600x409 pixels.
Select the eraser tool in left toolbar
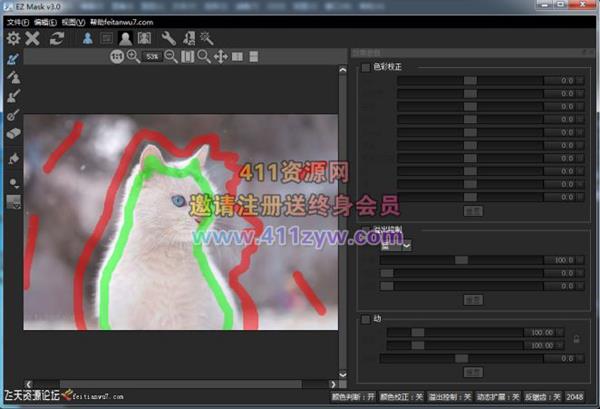(x=13, y=131)
